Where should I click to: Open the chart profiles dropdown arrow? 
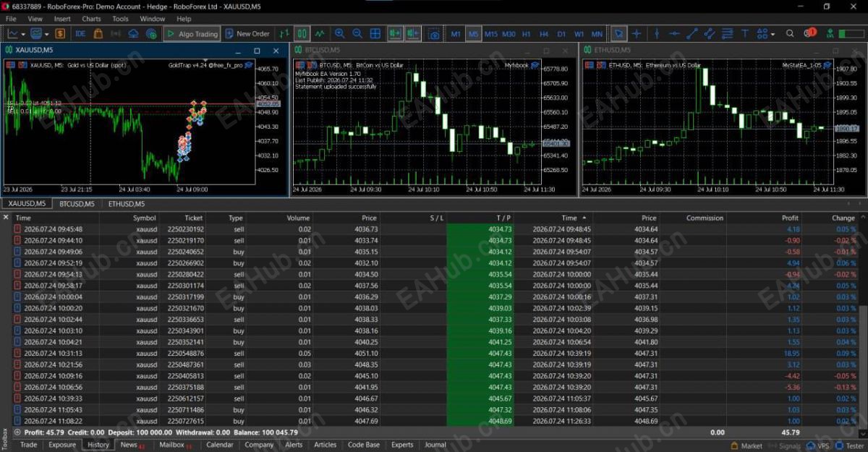pos(47,33)
